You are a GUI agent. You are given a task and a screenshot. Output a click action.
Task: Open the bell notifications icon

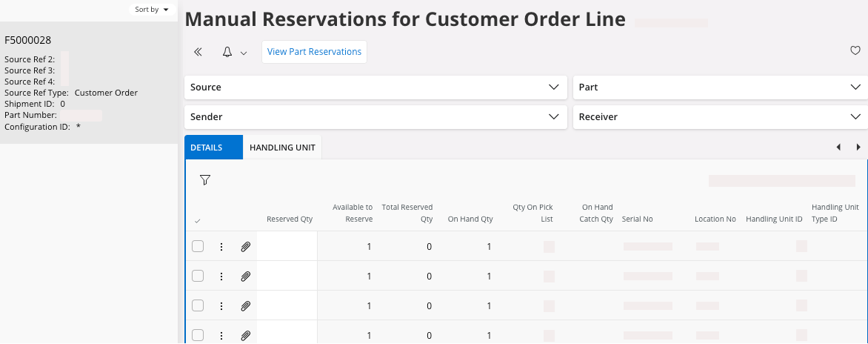tap(228, 52)
